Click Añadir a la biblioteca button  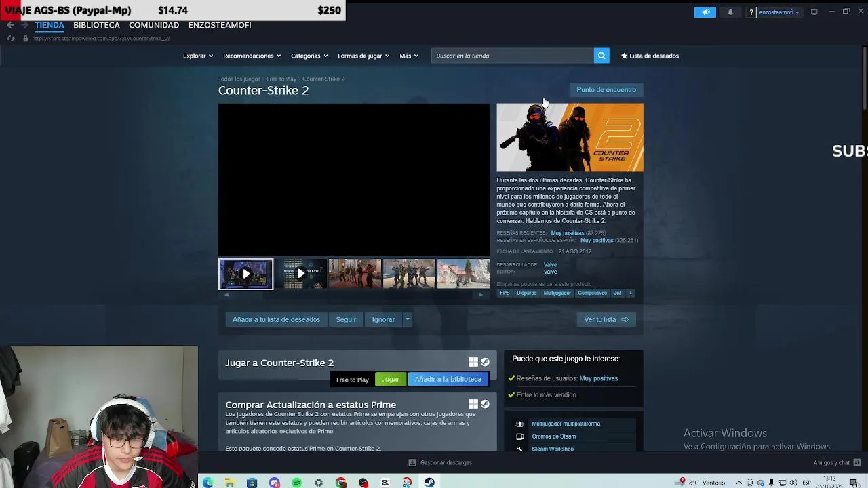coord(448,379)
